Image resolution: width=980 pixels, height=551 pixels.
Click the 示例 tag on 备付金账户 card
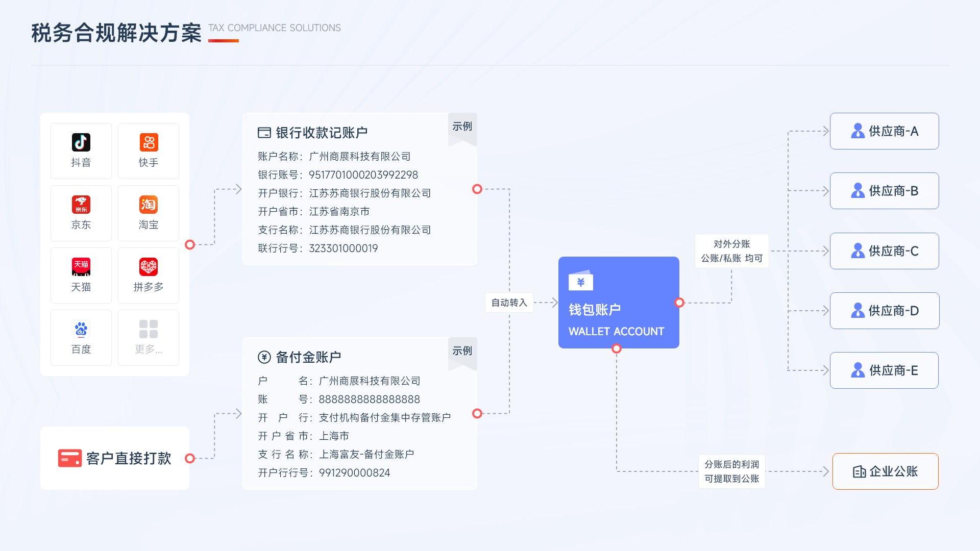tap(462, 351)
